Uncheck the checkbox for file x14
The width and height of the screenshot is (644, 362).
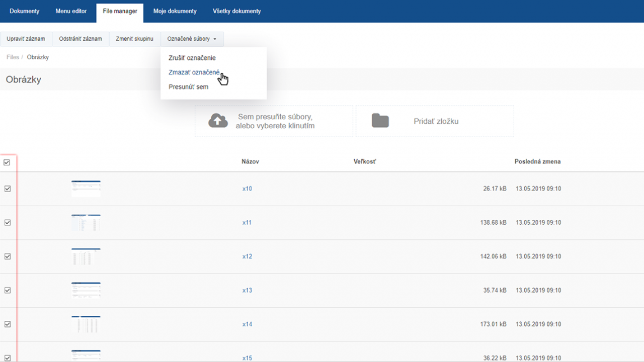point(8,324)
